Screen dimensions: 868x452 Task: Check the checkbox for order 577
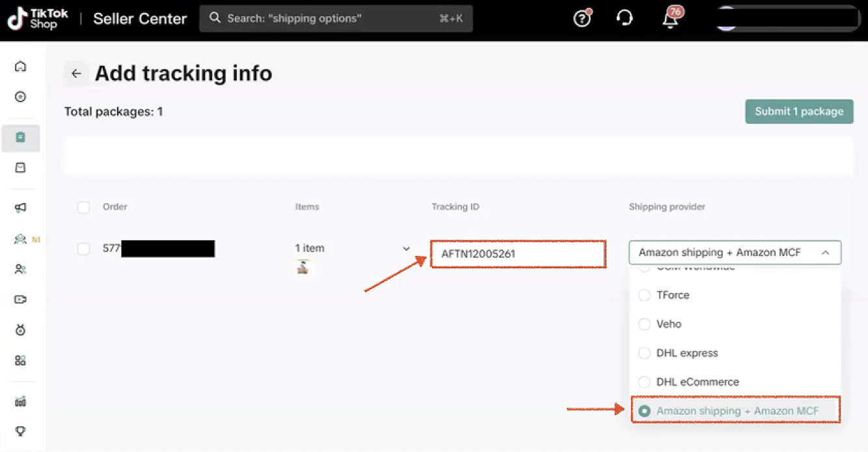(x=83, y=249)
